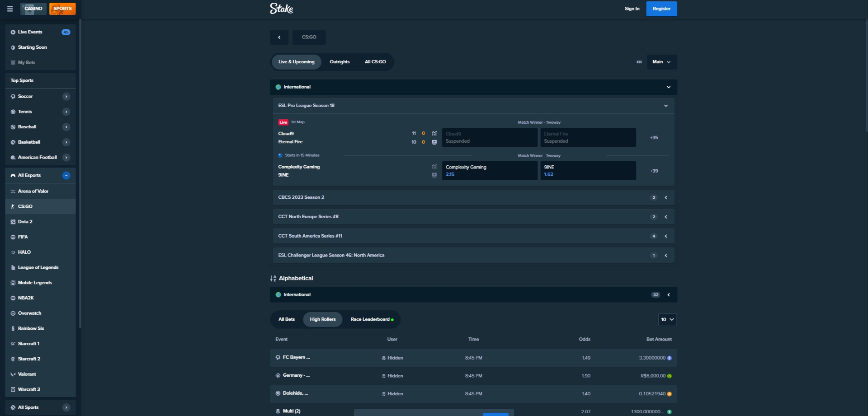Bet on Complexity Gaming at 2.15
The image size is (868, 416).
[490, 171]
